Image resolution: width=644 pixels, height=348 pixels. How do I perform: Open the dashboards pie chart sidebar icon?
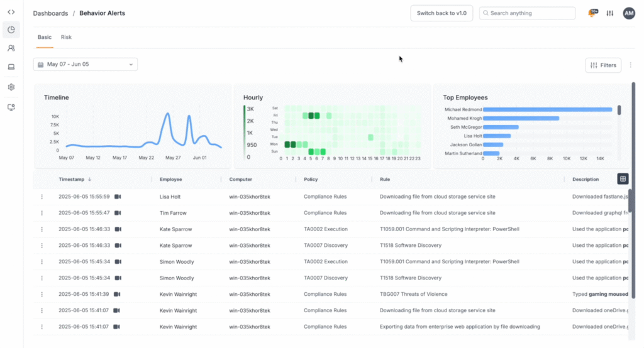point(11,30)
